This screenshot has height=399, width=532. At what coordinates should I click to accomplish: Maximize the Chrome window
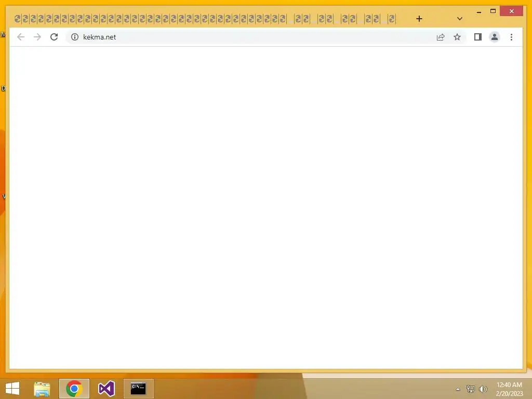pyautogui.click(x=493, y=11)
